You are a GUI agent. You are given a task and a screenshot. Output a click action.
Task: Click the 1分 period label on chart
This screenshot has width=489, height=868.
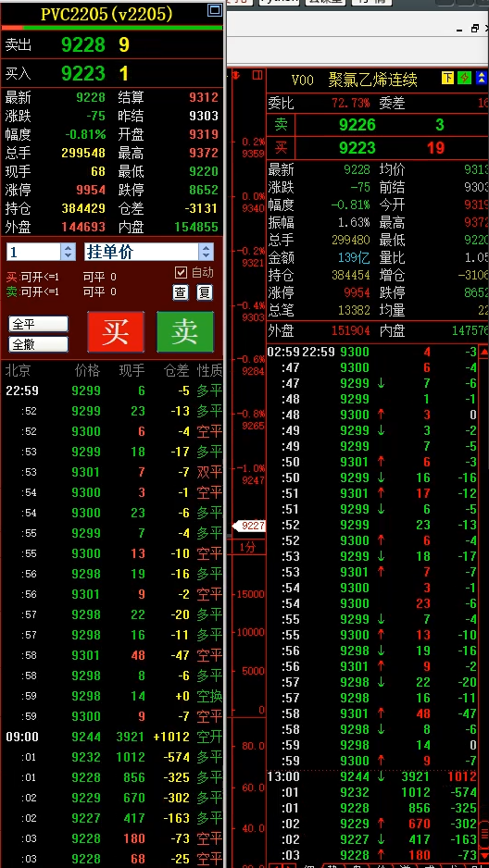pos(247,548)
